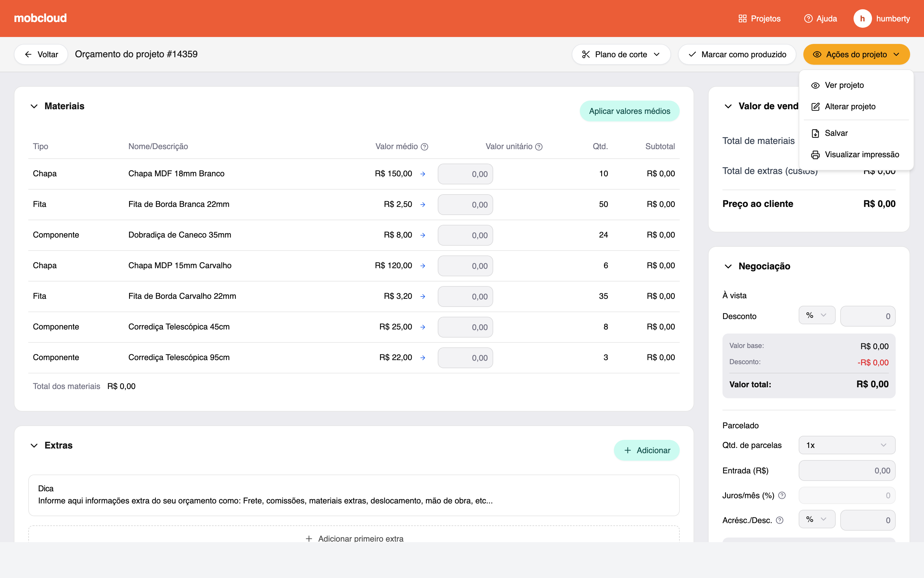The image size is (924, 578).
Task: Open Projetos from the top bar
Action: [x=759, y=18]
